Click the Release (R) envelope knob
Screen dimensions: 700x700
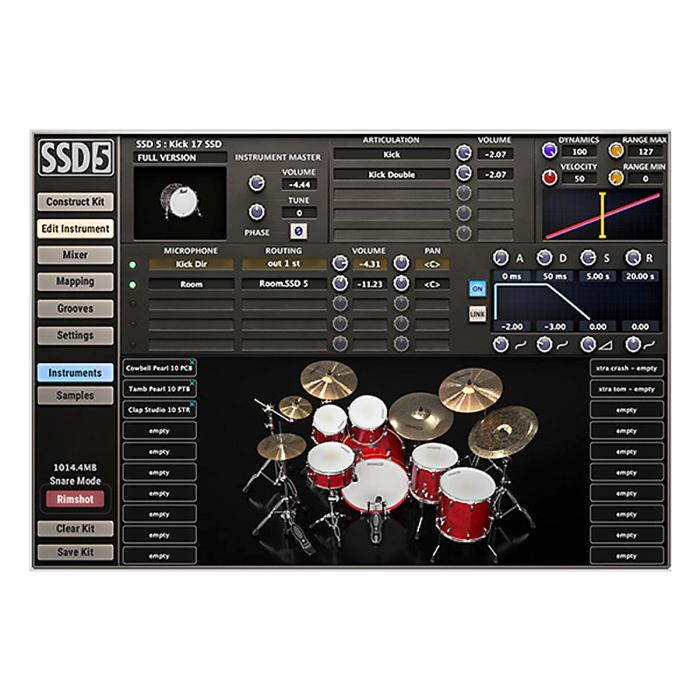coord(633,258)
